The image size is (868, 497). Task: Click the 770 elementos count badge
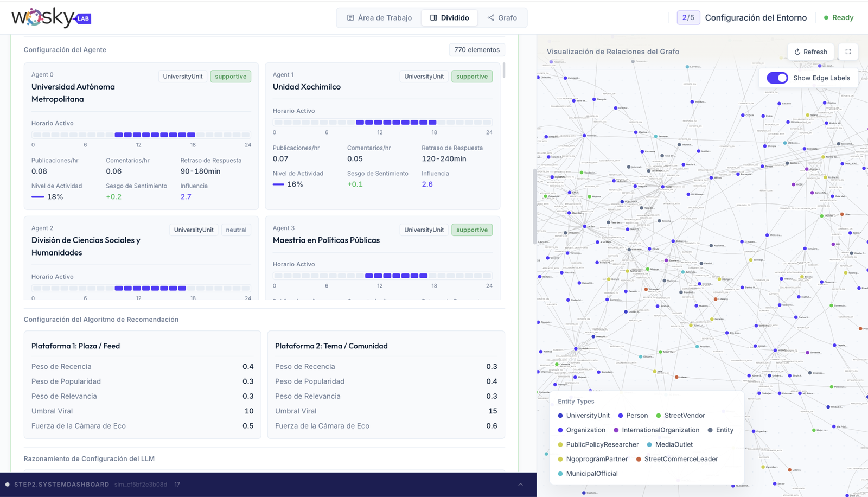click(x=476, y=50)
